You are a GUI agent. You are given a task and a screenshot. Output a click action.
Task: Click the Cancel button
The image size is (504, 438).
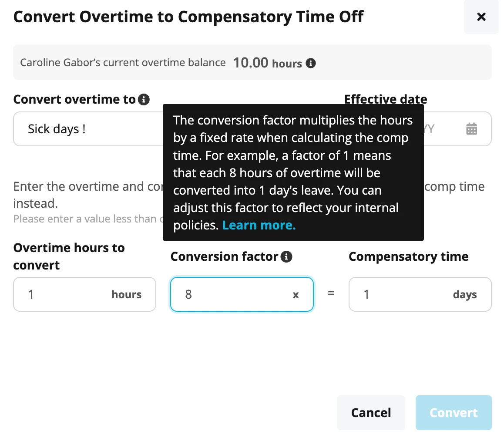click(371, 413)
